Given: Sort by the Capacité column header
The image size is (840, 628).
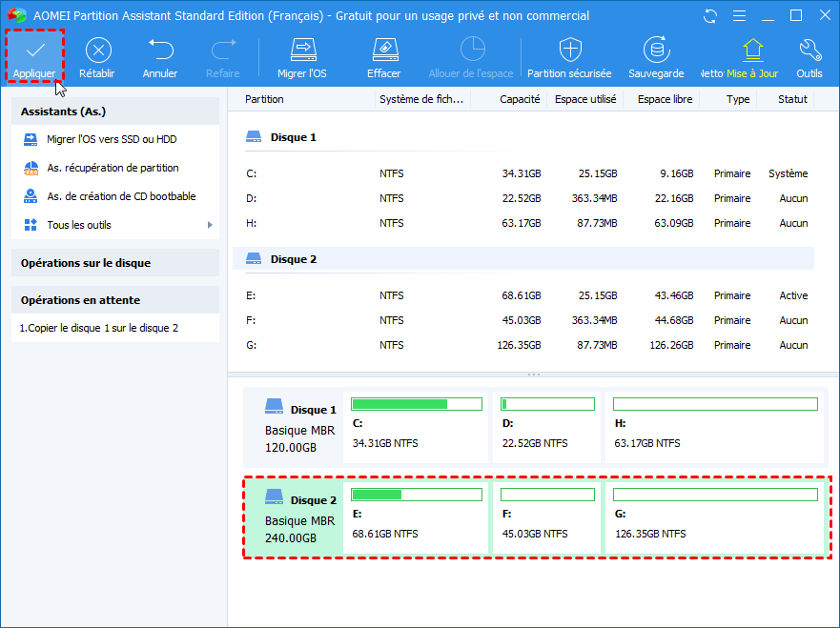Looking at the screenshot, I should click(520, 99).
